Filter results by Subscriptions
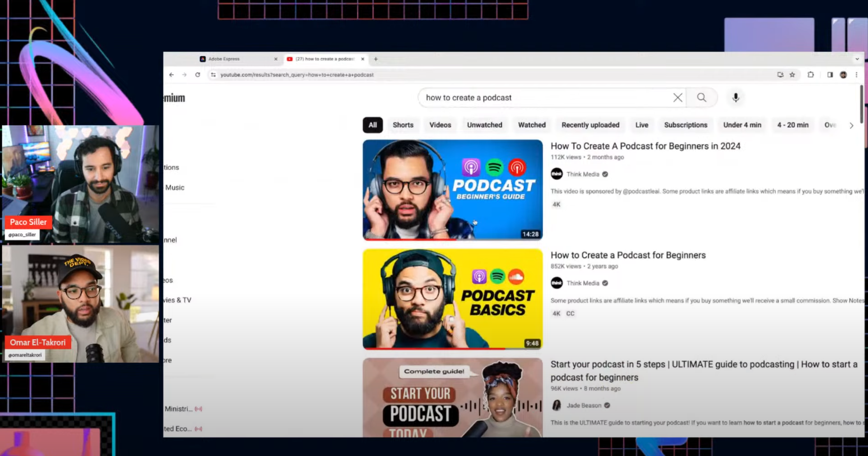The width and height of the screenshot is (868, 456). pos(686,125)
